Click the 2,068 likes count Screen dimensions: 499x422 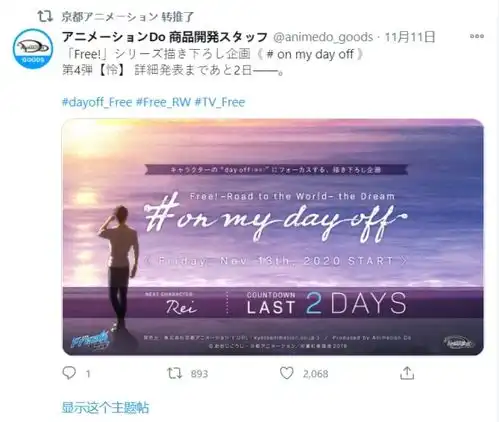(x=316, y=374)
